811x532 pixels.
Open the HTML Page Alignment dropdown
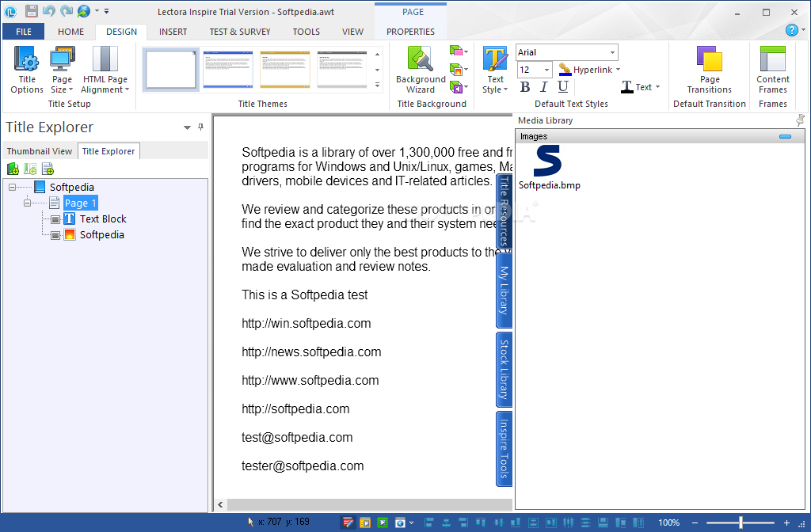105,70
